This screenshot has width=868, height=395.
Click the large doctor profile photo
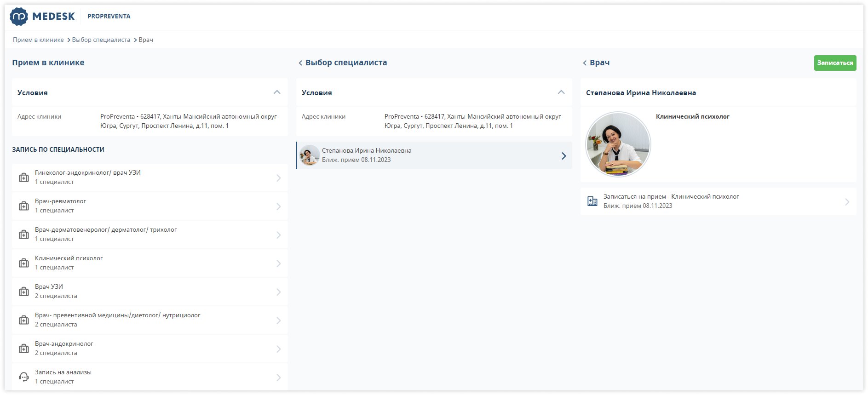pyautogui.click(x=618, y=144)
